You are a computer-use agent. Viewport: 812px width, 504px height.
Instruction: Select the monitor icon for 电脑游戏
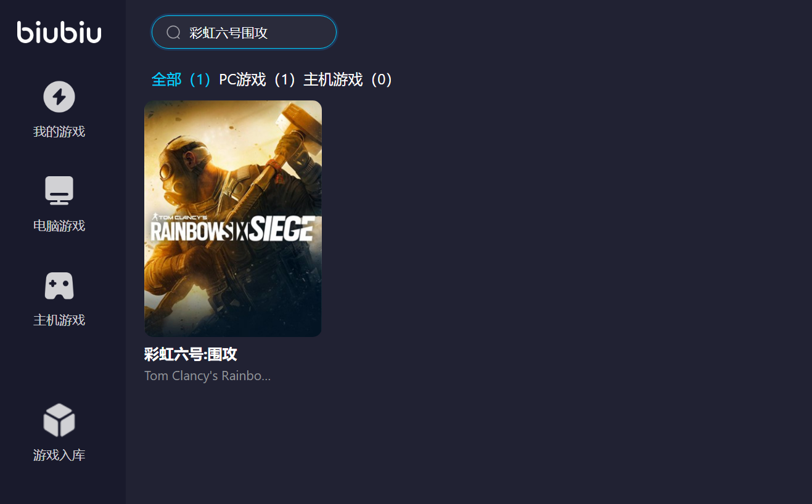tap(59, 191)
